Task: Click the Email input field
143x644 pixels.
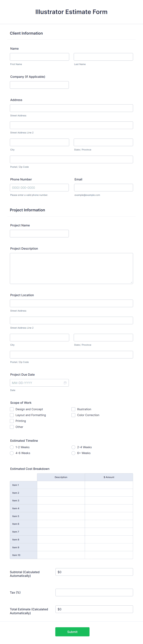Action: pos(103,188)
